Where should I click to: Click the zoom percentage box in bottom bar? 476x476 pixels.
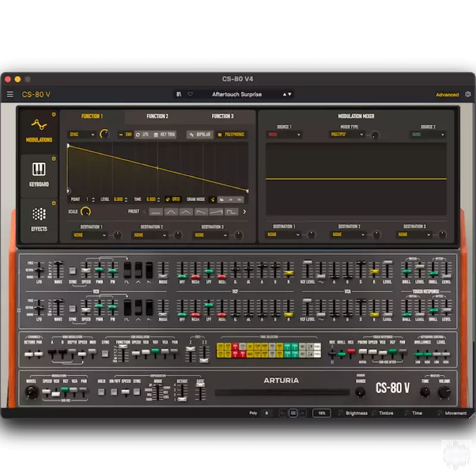[321, 413]
